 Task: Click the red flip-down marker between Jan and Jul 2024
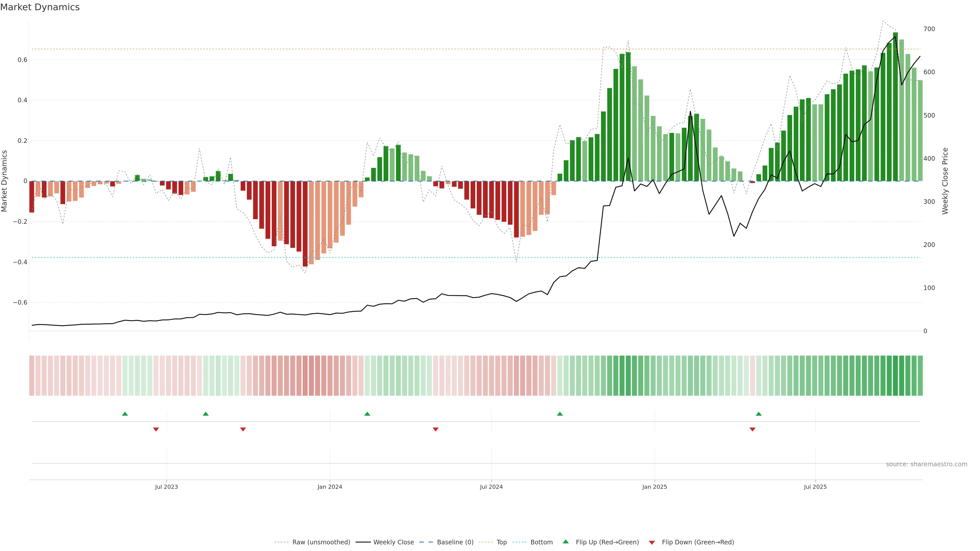[x=436, y=429]
